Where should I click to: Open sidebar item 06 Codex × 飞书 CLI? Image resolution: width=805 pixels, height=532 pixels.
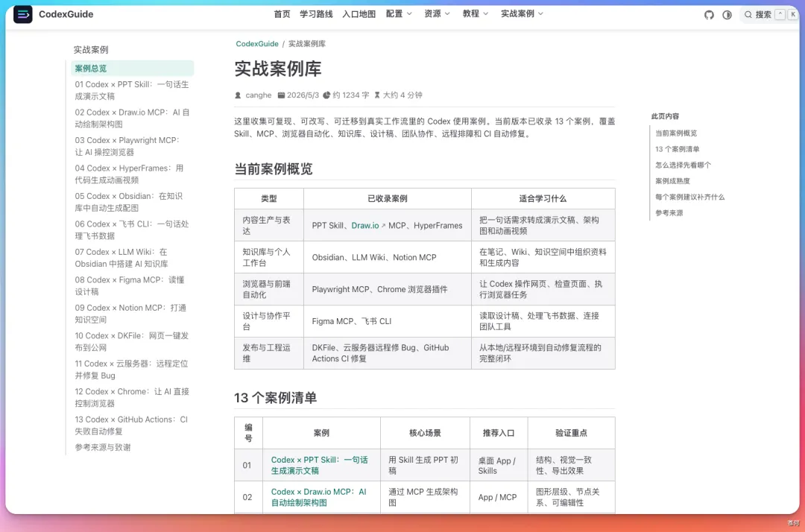tap(132, 229)
